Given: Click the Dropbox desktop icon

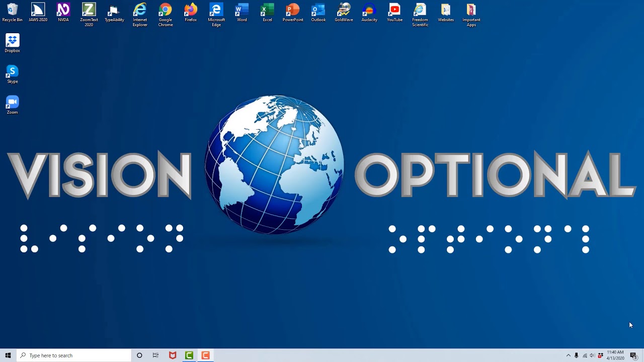Looking at the screenshot, I should 12,43.
